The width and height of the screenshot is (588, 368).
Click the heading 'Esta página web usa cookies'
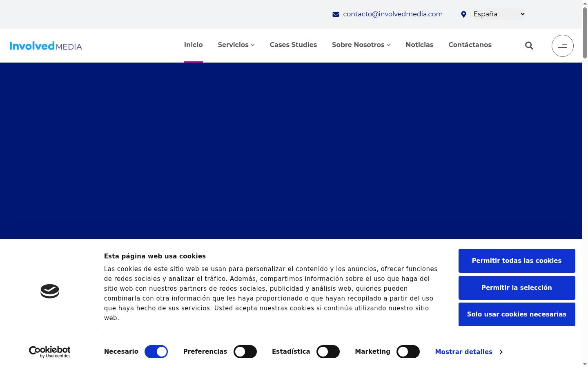(x=155, y=256)
